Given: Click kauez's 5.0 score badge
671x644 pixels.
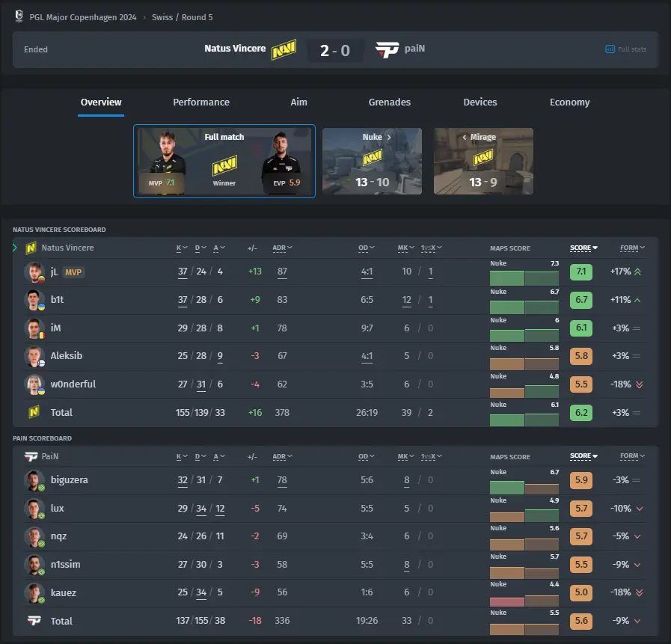Looking at the screenshot, I should [581, 592].
